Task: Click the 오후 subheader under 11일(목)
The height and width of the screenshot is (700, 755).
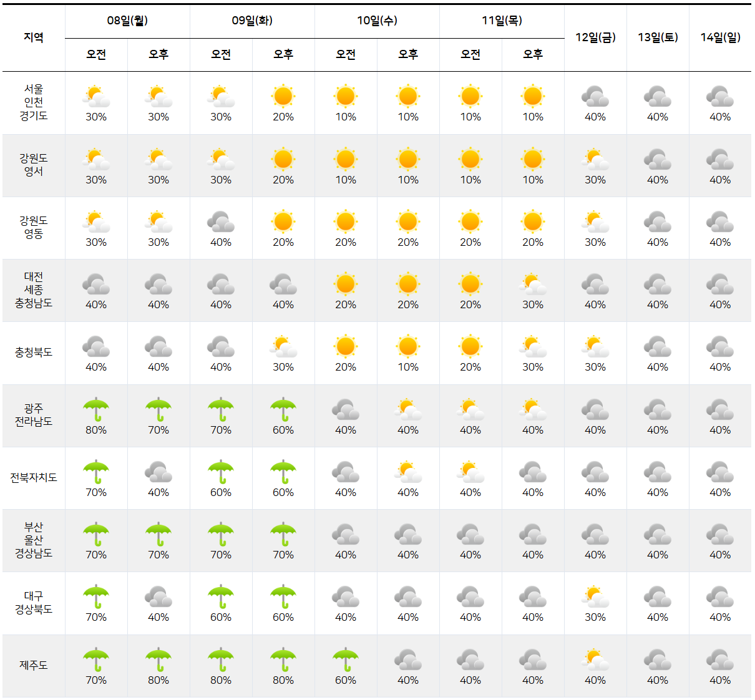Action: tap(533, 54)
